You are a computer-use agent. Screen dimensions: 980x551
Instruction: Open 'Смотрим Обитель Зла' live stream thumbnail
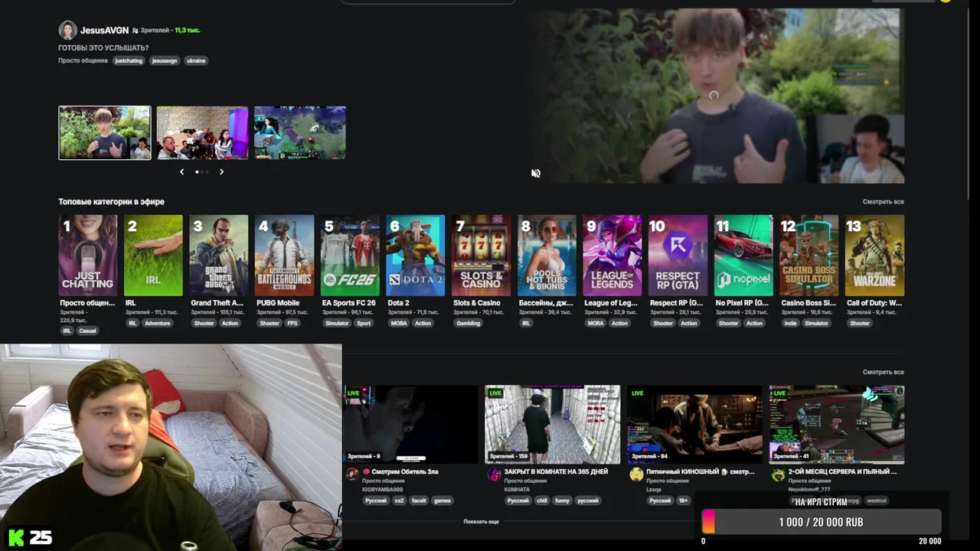point(410,425)
